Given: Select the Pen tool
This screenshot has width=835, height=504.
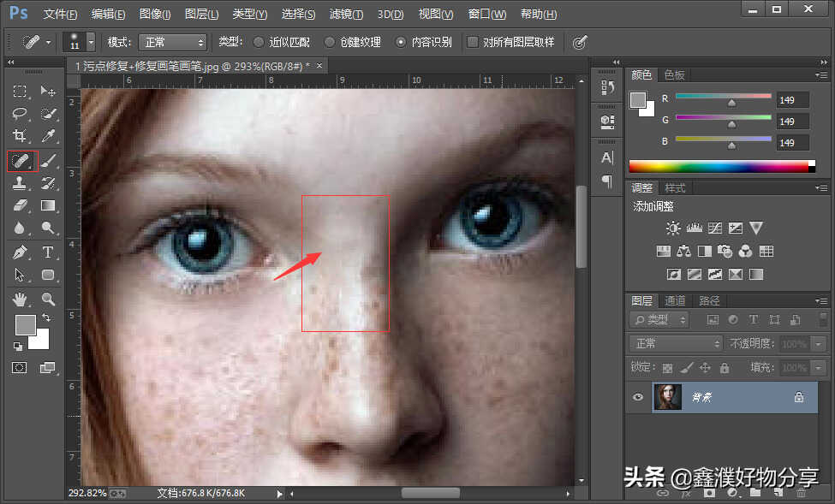Looking at the screenshot, I should pos(20,252).
